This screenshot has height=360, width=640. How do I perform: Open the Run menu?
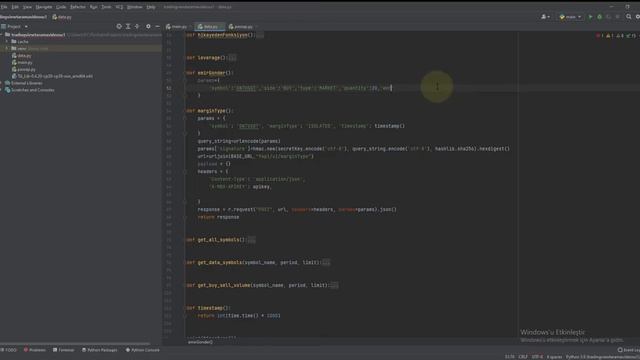[93, 7]
